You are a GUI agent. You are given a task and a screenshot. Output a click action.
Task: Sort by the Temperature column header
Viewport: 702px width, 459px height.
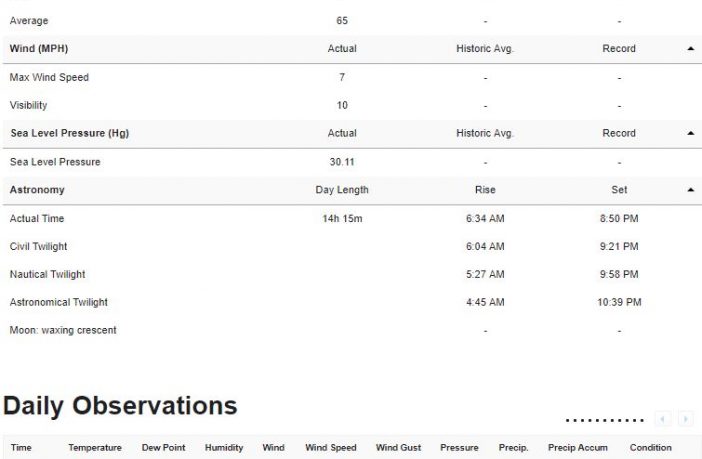tap(95, 447)
